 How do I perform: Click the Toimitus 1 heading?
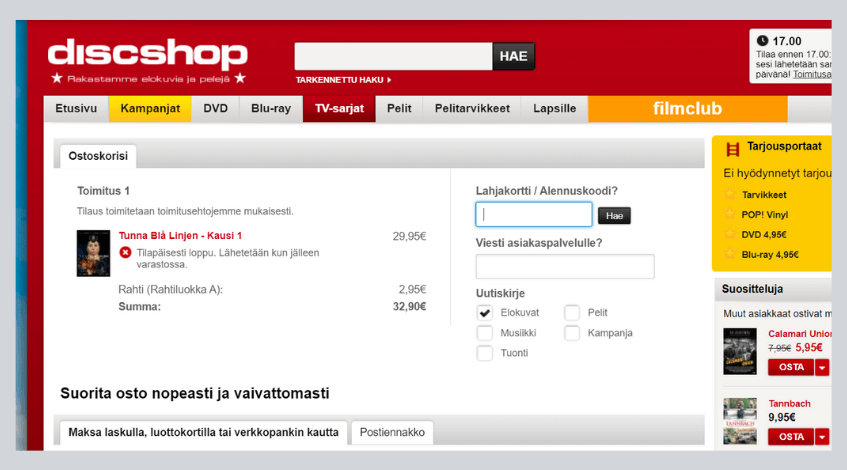103,191
